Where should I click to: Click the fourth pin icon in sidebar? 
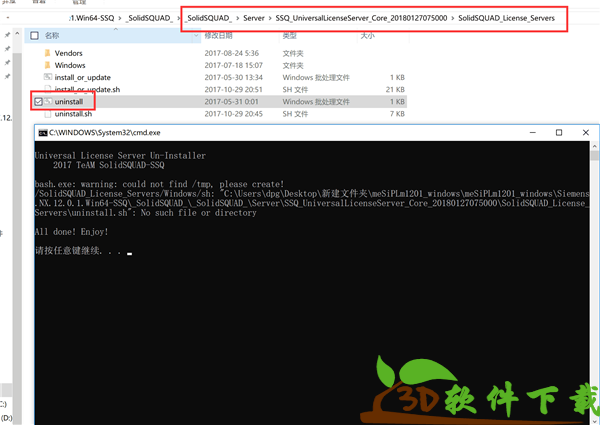click(7, 76)
